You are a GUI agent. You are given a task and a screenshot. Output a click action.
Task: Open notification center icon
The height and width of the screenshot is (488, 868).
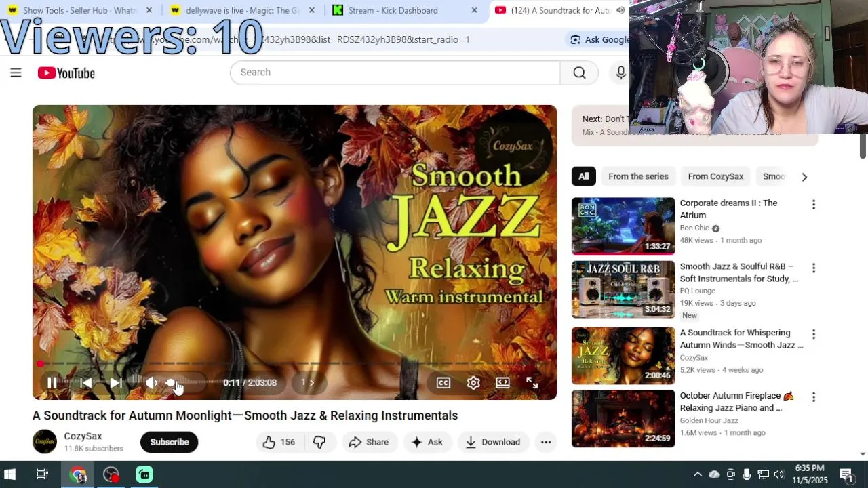[847, 474]
